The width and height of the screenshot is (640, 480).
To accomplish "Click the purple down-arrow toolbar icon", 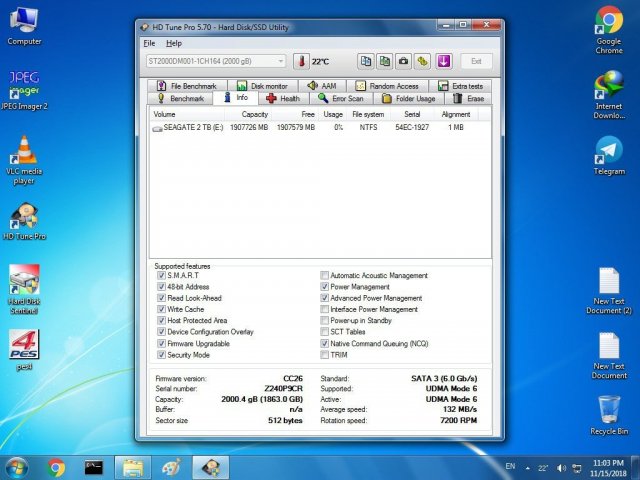I will click(444, 61).
